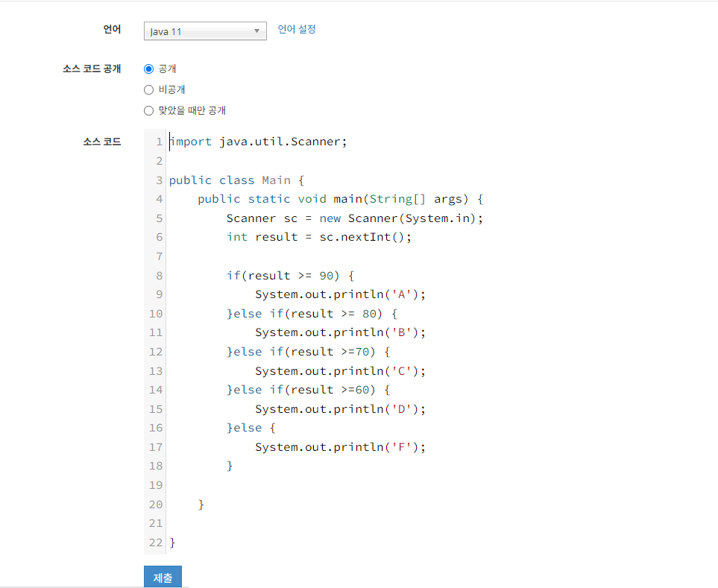Select the 맞았을 때만 공개 option

(x=148, y=111)
